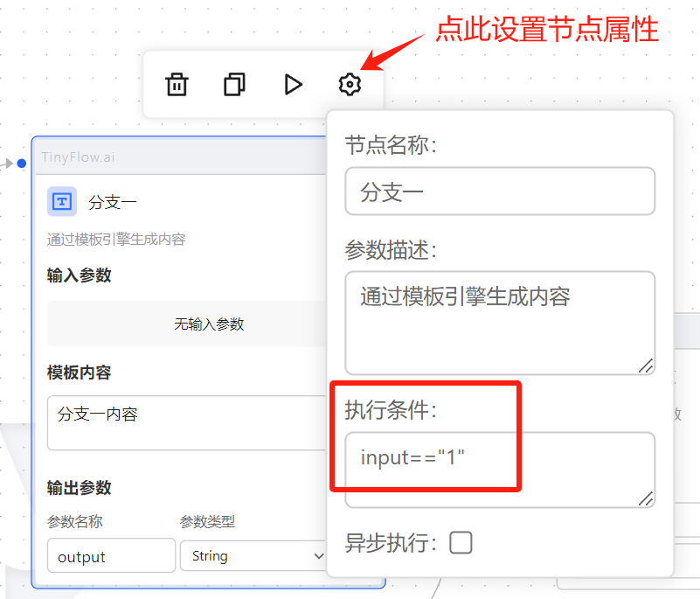Duplicate the node using the copy icon

pyautogui.click(x=234, y=85)
